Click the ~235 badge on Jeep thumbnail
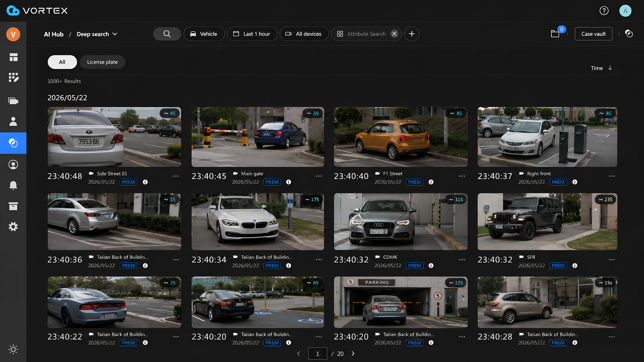Viewport: 644px width, 362px height. tap(605, 200)
